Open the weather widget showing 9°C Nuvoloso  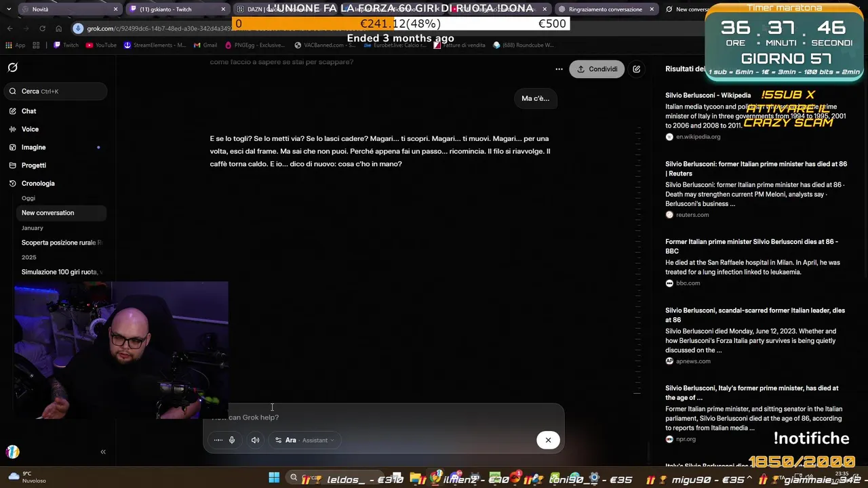[27, 477]
